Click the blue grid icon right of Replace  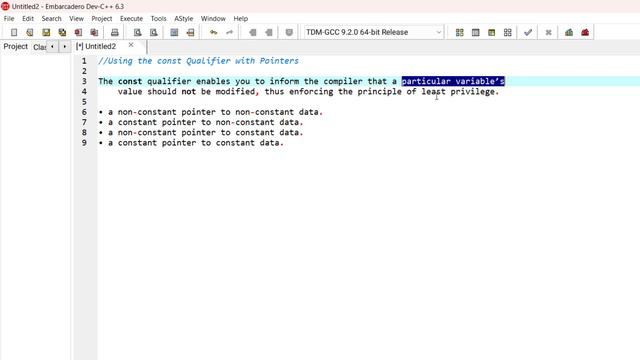(x=174, y=32)
